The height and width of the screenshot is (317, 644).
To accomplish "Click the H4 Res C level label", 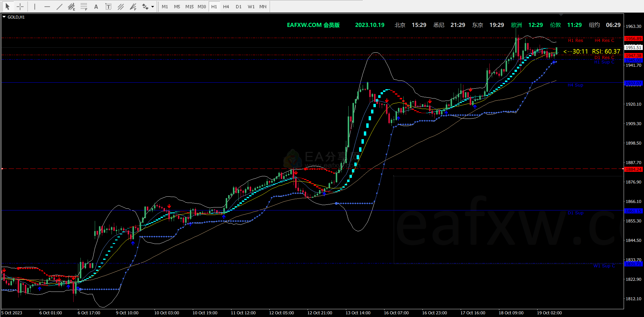I will coord(604,40).
